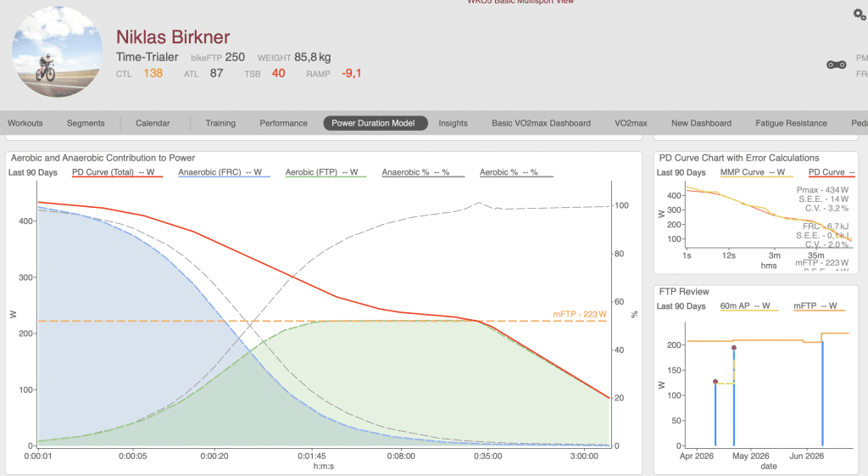
Task: Click the chain link icon
Action: [x=836, y=64]
